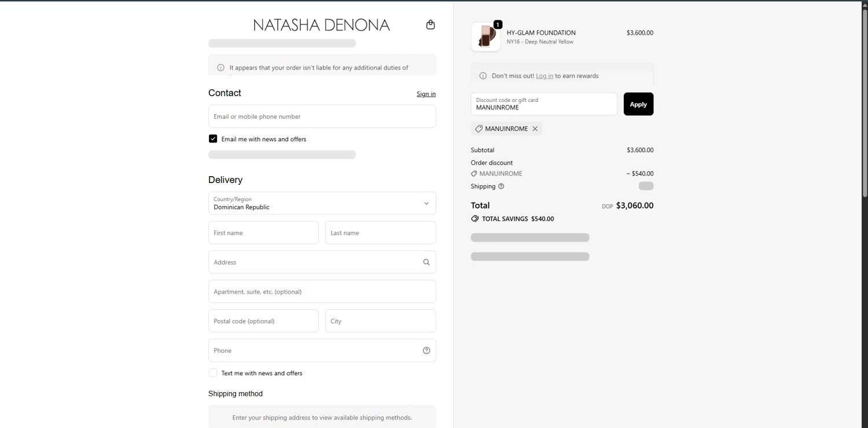The image size is (868, 428).
Task: Open the Country/Region dropdown
Action: coord(322,203)
